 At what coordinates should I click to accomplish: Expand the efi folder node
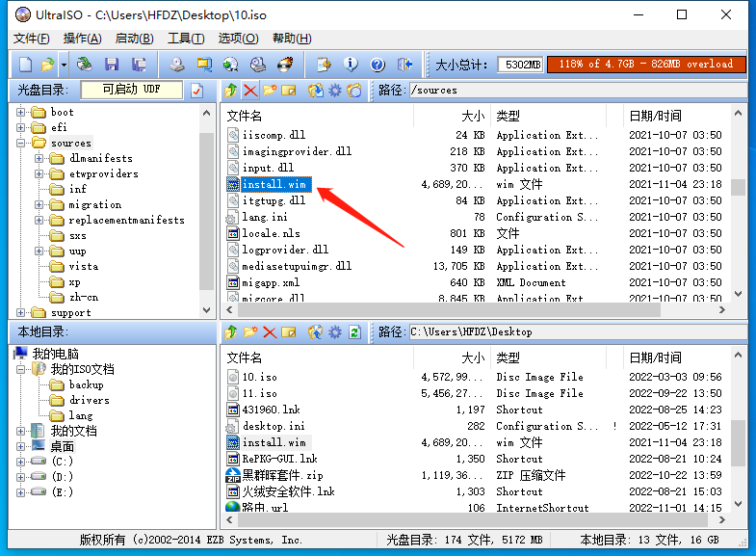pos(21,128)
